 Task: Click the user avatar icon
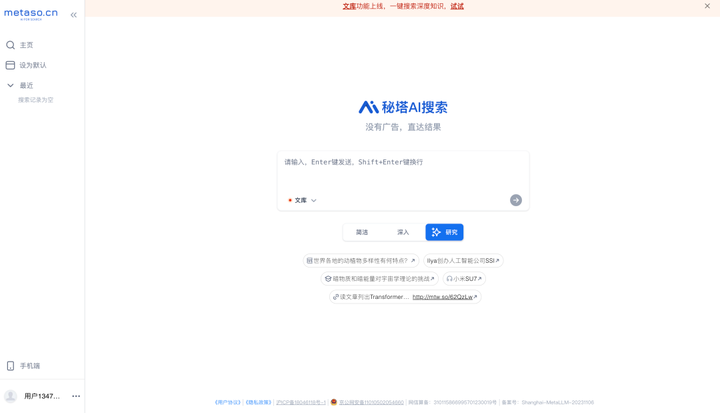11,396
